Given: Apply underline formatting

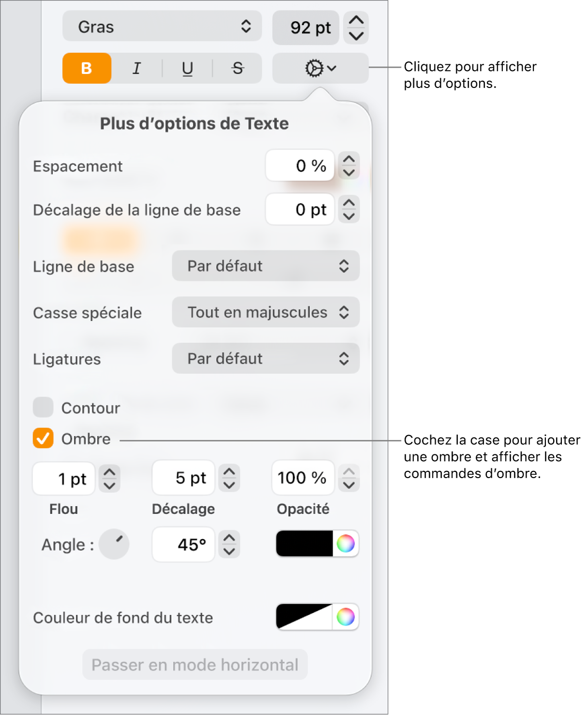Looking at the screenshot, I should coord(188,68).
